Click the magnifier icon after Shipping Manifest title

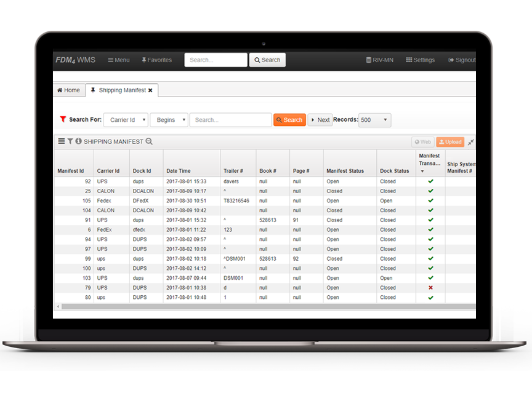click(149, 141)
